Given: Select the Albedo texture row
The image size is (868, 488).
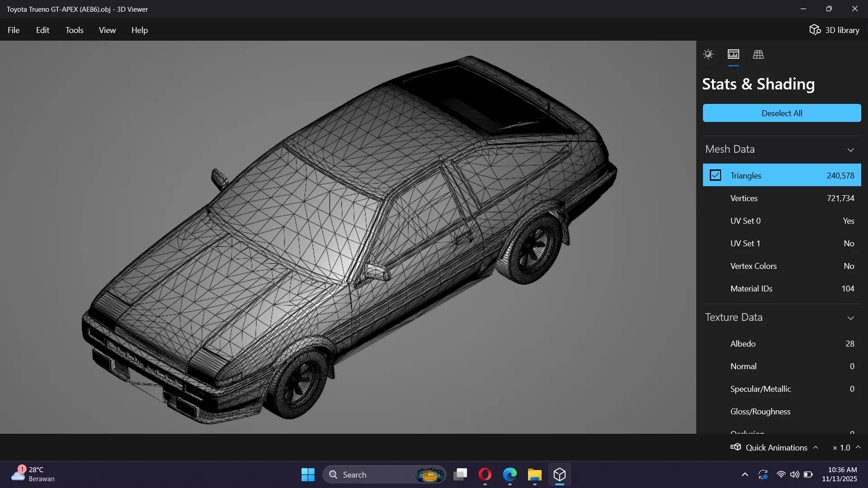Looking at the screenshot, I should click(x=782, y=343).
